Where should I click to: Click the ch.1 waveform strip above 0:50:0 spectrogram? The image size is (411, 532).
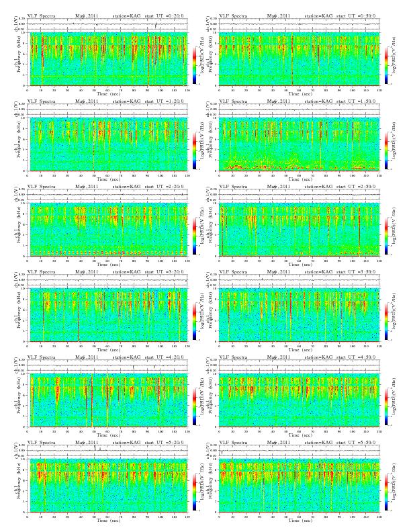tap(299, 24)
